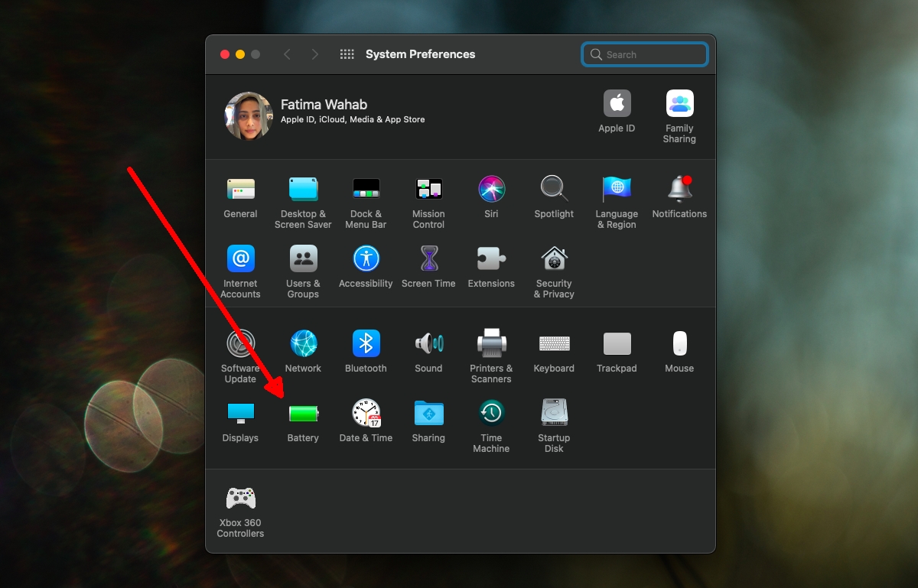The width and height of the screenshot is (918, 588).
Task: Click the Search field
Action: coord(644,54)
